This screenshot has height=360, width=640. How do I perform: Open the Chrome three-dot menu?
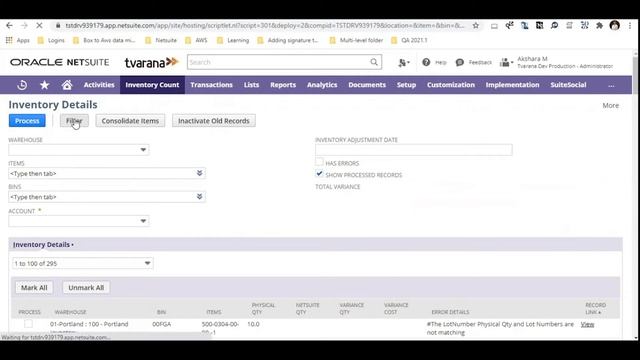click(x=630, y=25)
